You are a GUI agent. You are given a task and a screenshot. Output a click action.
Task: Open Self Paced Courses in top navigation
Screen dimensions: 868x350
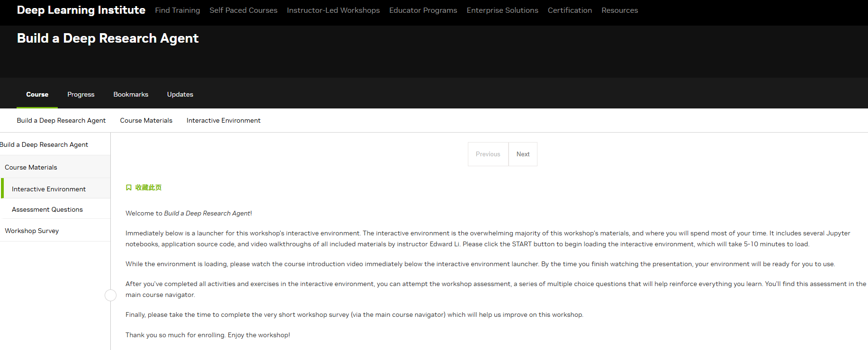tap(243, 10)
